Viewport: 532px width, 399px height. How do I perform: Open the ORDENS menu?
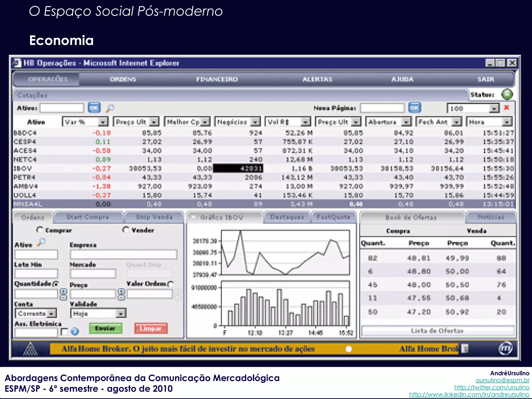point(123,79)
